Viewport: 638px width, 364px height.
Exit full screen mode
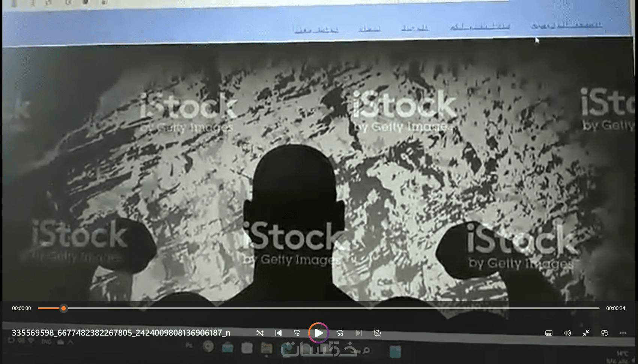click(x=586, y=333)
